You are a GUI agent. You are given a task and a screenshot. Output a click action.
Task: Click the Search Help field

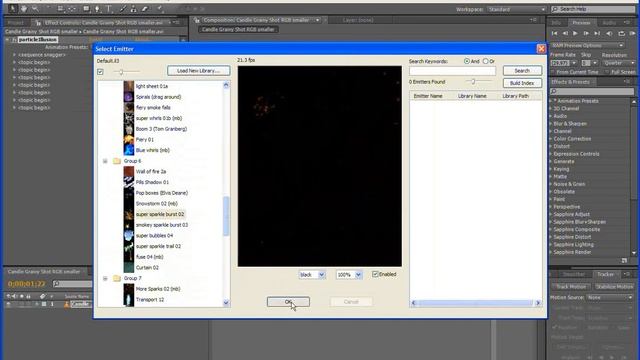593,9
